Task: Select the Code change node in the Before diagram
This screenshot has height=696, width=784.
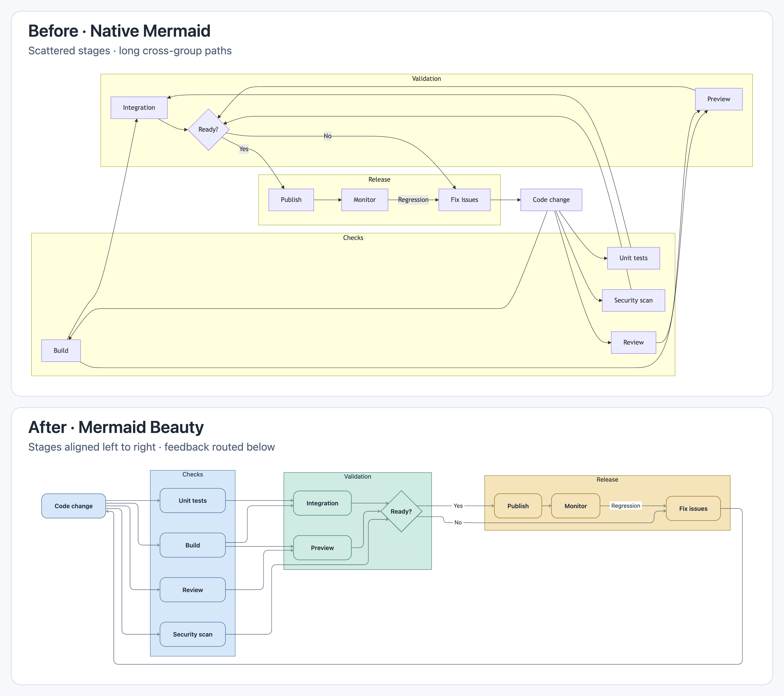Action: [551, 200]
